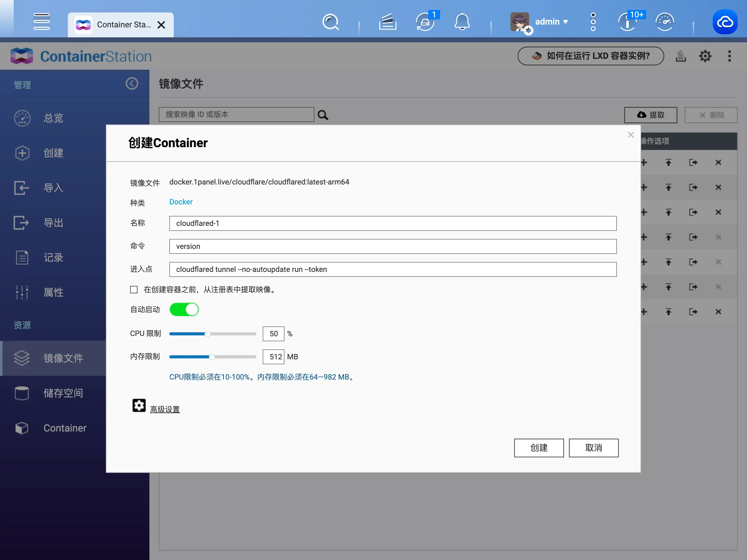Click the create-container plus icon in first image row

pyautogui.click(x=644, y=163)
